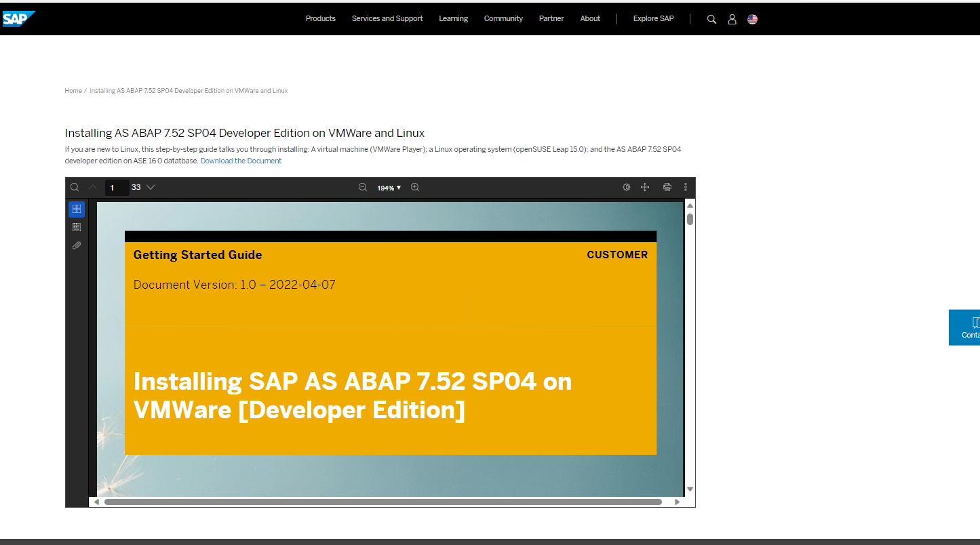Open the Learning menu
The width and height of the screenshot is (980, 545).
(x=453, y=18)
